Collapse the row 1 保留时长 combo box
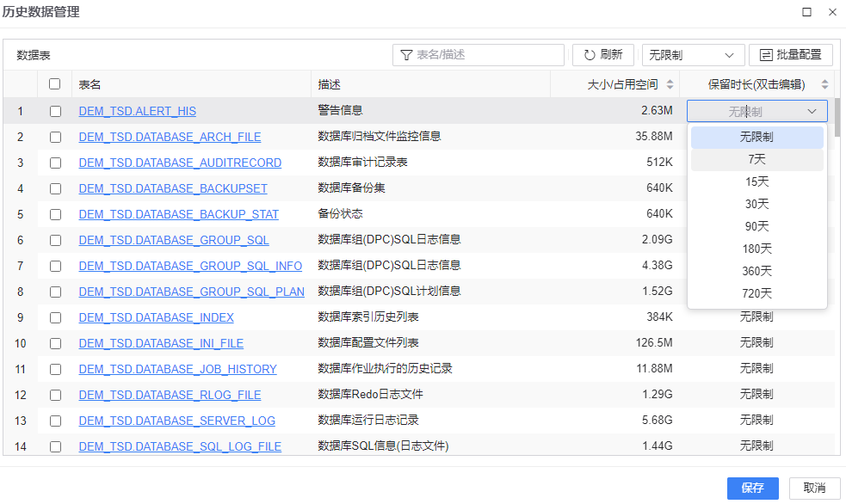The height and width of the screenshot is (504, 846). click(x=812, y=112)
